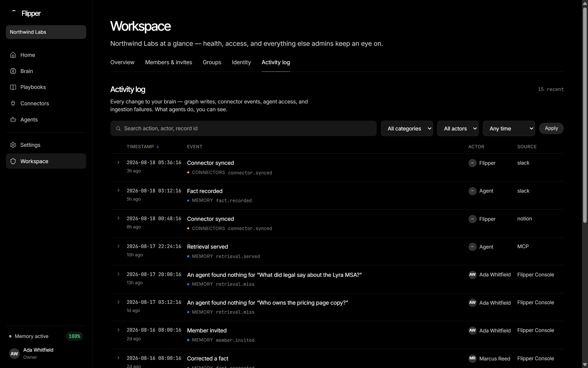
Task: Select the Activity log tab
Action: tap(276, 63)
